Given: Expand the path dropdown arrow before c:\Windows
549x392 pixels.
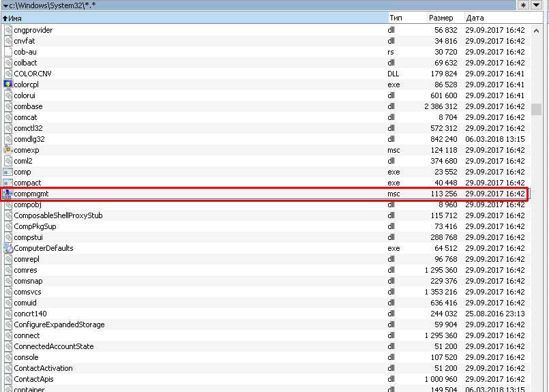Looking at the screenshot, I should pos(4,5).
